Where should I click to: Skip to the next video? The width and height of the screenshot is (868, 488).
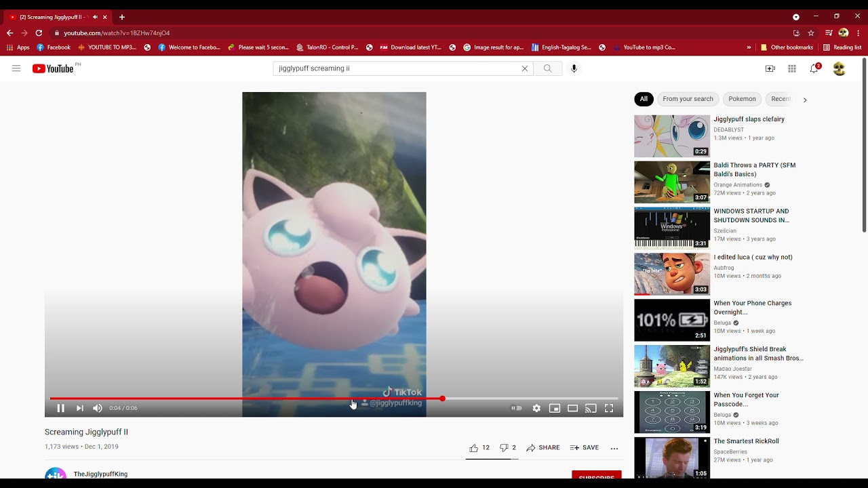click(x=79, y=408)
